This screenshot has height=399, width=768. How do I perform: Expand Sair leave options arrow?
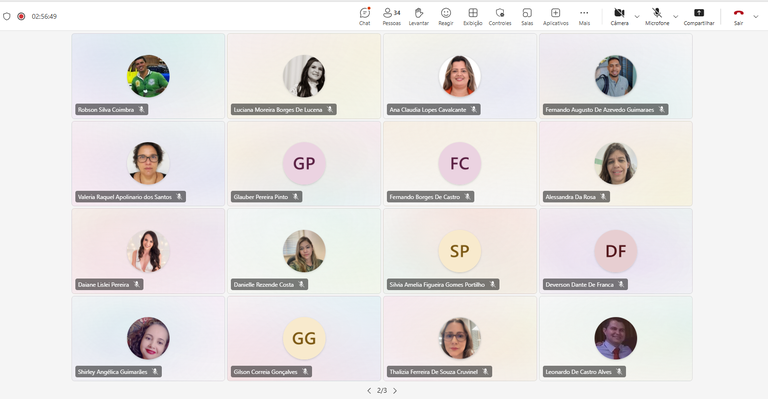[756, 17]
